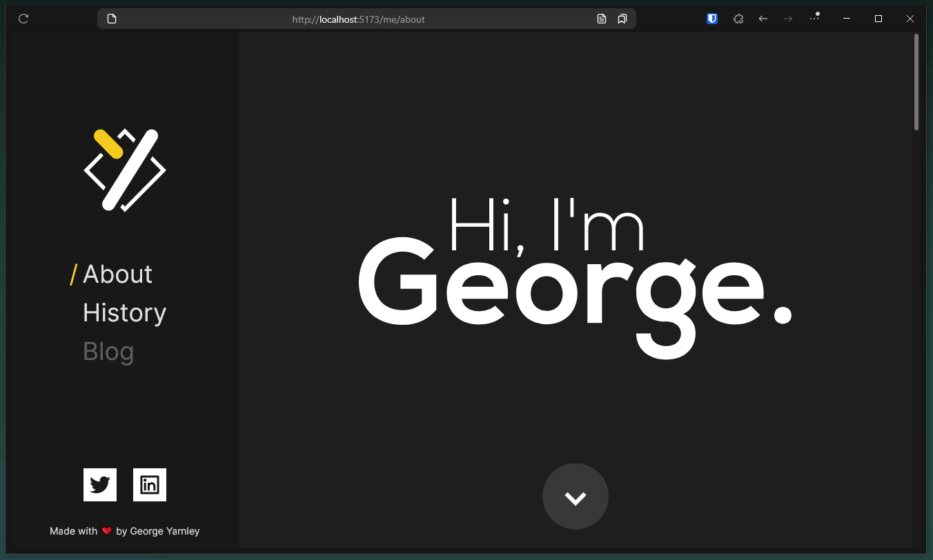Screen dimensions: 933x560
Task: Open the Blog section
Action: [x=108, y=351]
